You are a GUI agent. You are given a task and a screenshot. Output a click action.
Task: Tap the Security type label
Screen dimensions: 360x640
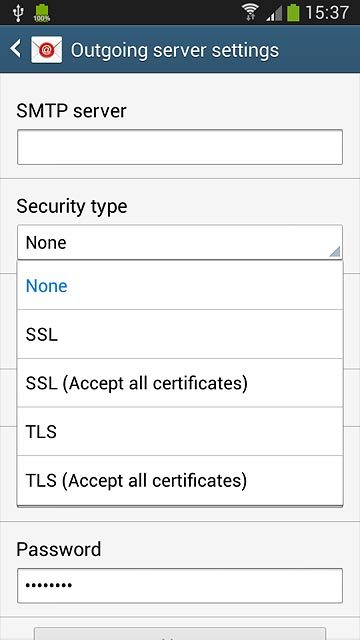point(72,207)
